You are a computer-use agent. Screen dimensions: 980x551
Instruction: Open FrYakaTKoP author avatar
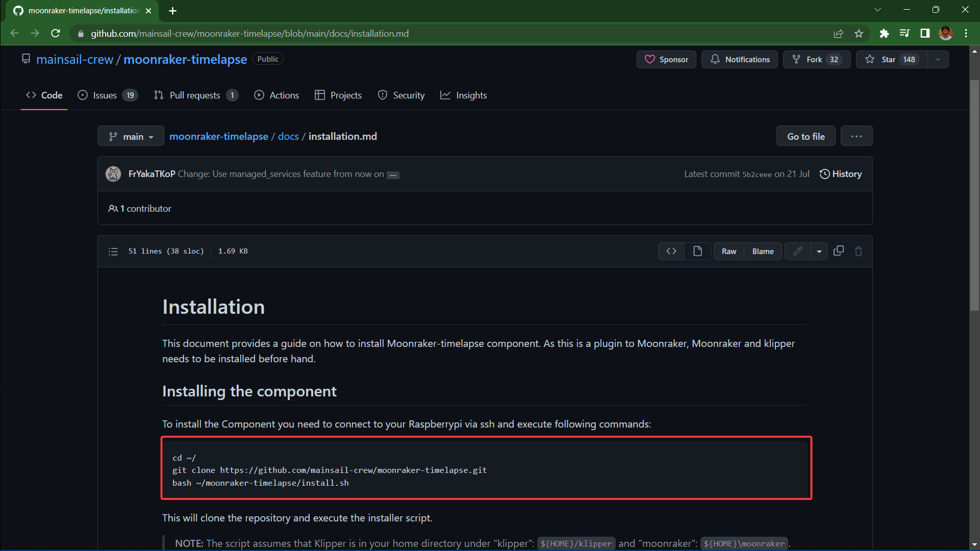pos(113,174)
